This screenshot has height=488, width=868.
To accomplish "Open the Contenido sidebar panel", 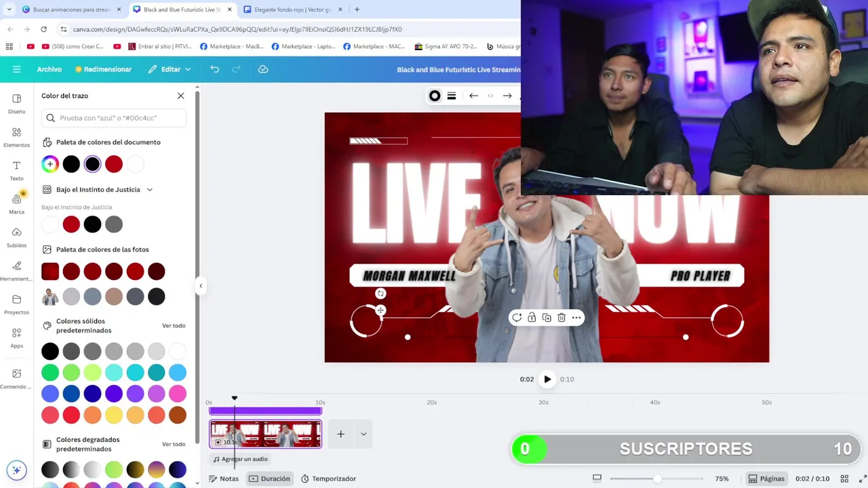I will click(x=16, y=378).
